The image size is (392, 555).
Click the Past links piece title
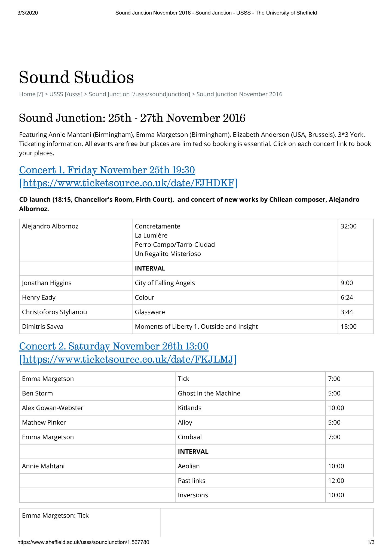click(x=192, y=481)
